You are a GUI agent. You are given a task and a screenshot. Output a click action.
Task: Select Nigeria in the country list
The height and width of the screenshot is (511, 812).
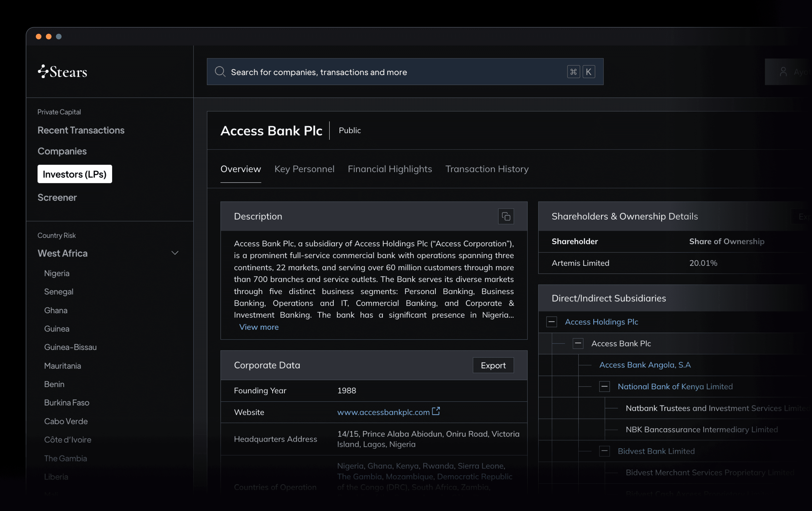(x=57, y=273)
